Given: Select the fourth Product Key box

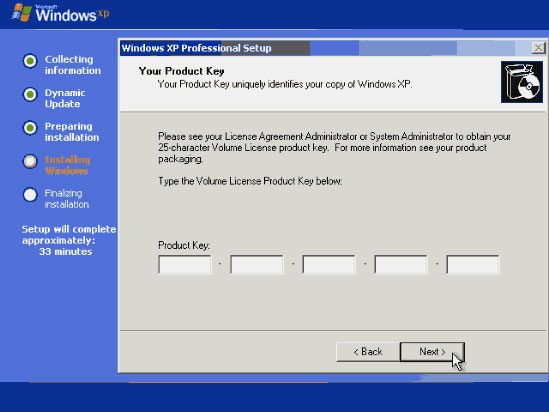Looking at the screenshot, I should (401, 265).
